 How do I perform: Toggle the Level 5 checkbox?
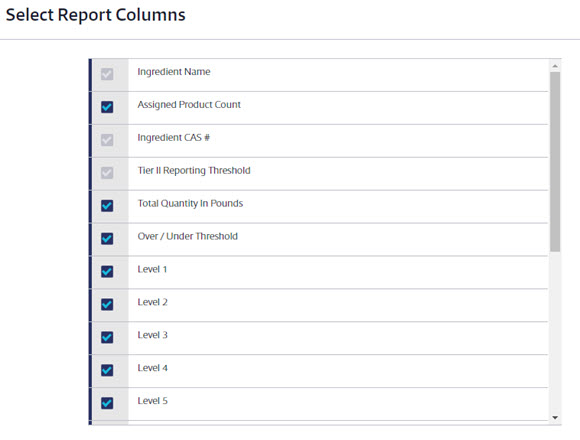pyautogui.click(x=107, y=403)
